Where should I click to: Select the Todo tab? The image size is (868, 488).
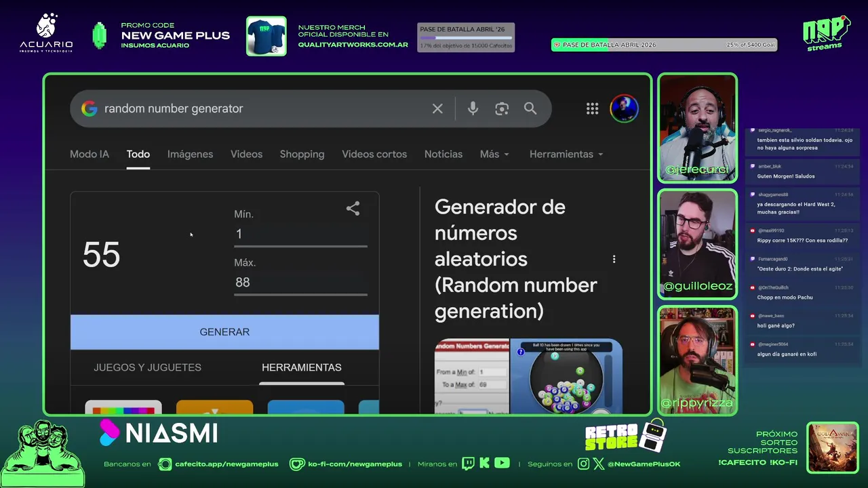[138, 154]
